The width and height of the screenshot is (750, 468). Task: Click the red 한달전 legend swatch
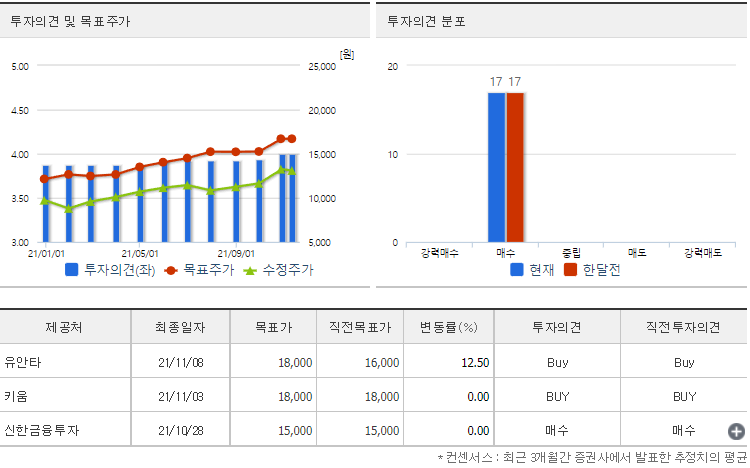click(x=570, y=270)
